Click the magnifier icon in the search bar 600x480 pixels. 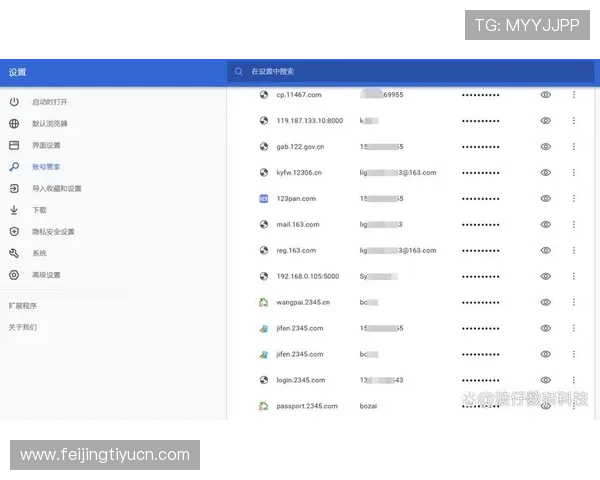point(239,72)
